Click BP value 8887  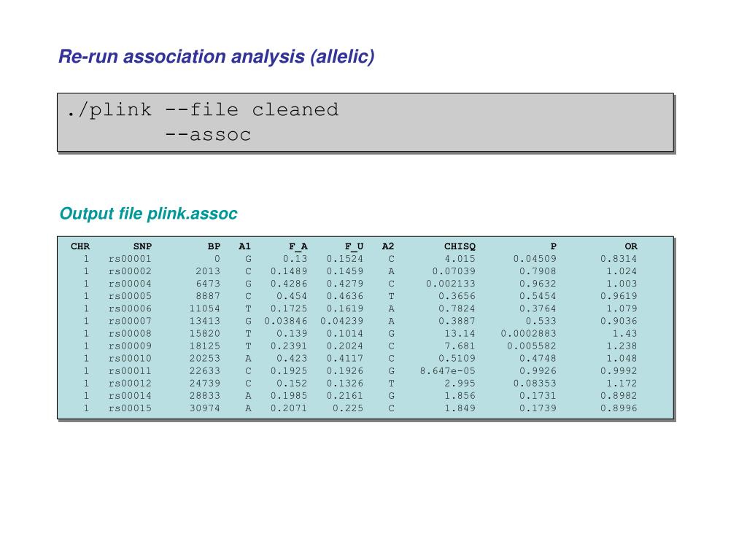208,296
